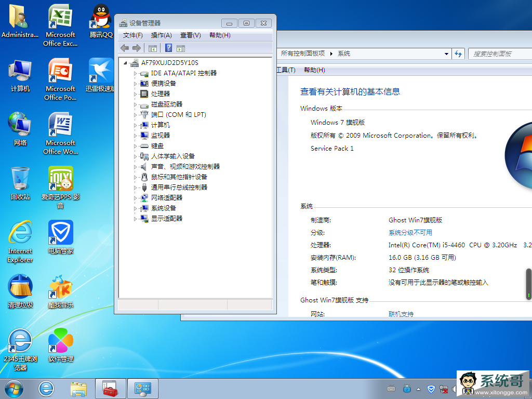This screenshot has width=532, height=399.
Task: Open the 查看(V) menu in 设备管理器
Action: pos(191,35)
